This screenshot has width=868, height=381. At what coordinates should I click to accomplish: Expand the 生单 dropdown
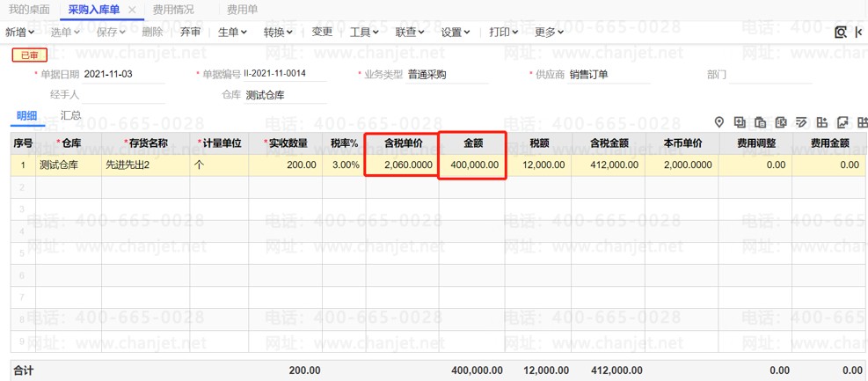232,33
